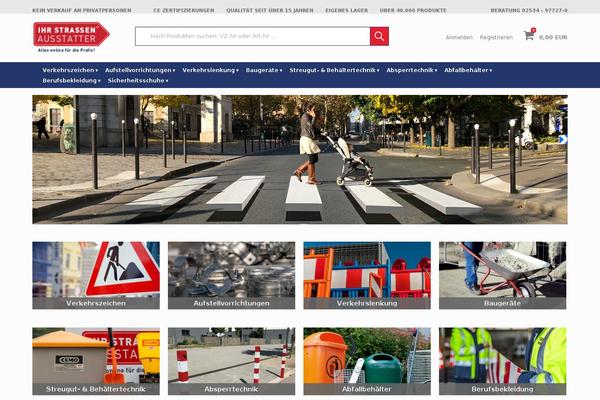
Task: Expand the Abfallbehälter menu
Action: coord(468,70)
